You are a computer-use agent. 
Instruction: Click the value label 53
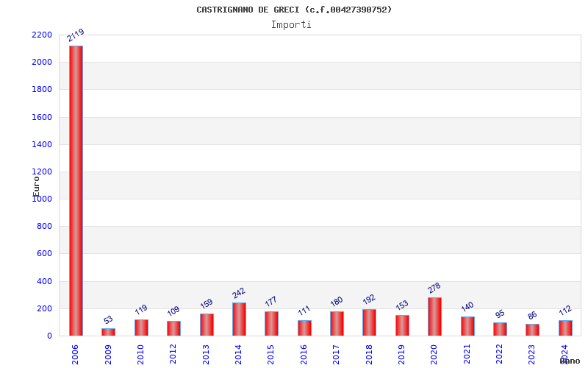tap(108, 320)
